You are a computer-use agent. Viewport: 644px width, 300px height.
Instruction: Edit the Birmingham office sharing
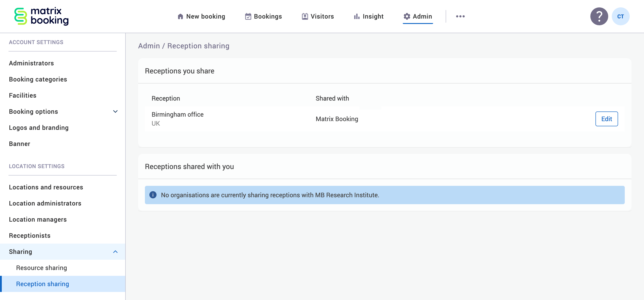[606, 119]
